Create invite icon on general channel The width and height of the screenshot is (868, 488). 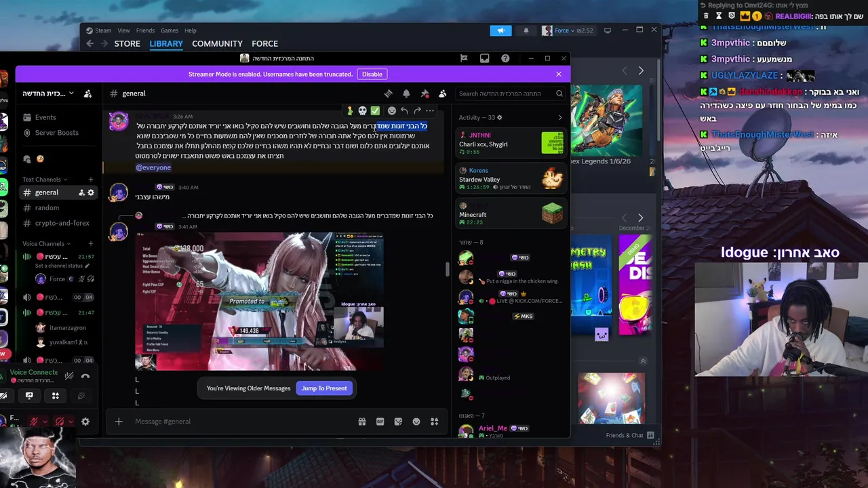[x=81, y=193]
